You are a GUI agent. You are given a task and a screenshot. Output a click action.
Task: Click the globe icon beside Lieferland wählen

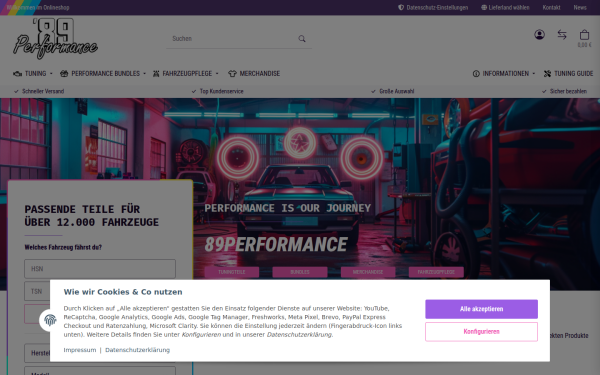pyautogui.click(x=484, y=7)
